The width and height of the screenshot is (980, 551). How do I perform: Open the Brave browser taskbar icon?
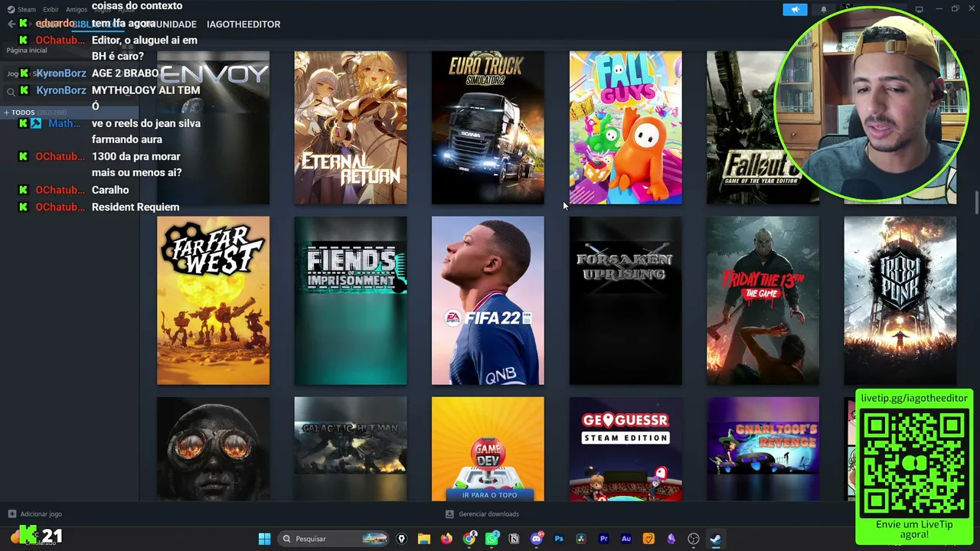(648, 539)
